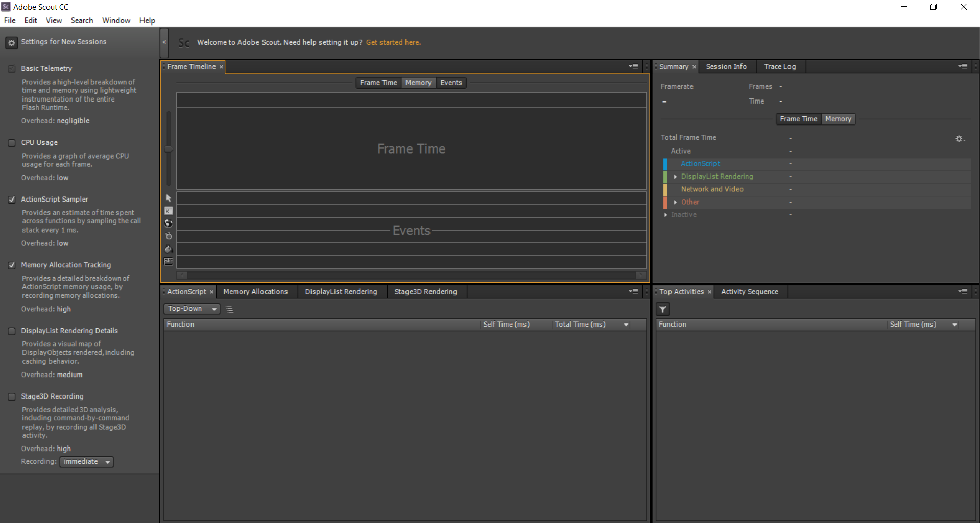980x523 pixels.
Task: Toggle the Basic Telemetry checkbox
Action: click(12, 69)
